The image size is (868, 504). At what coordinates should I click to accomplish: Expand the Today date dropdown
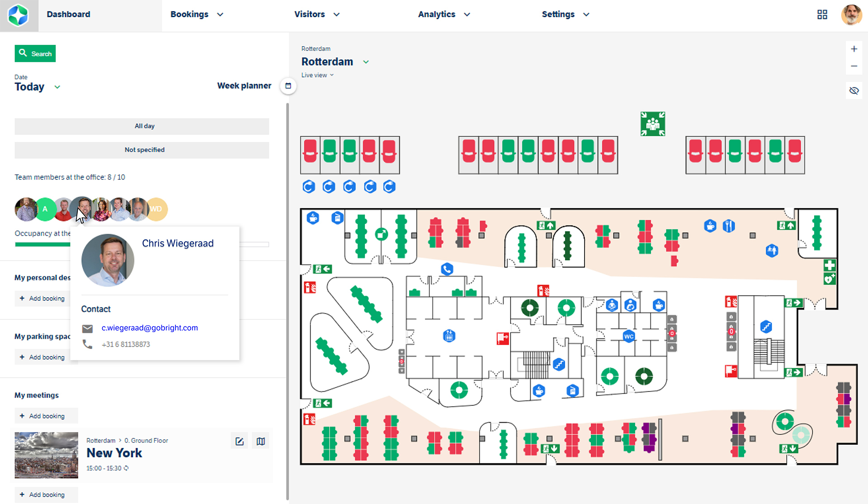[57, 87]
